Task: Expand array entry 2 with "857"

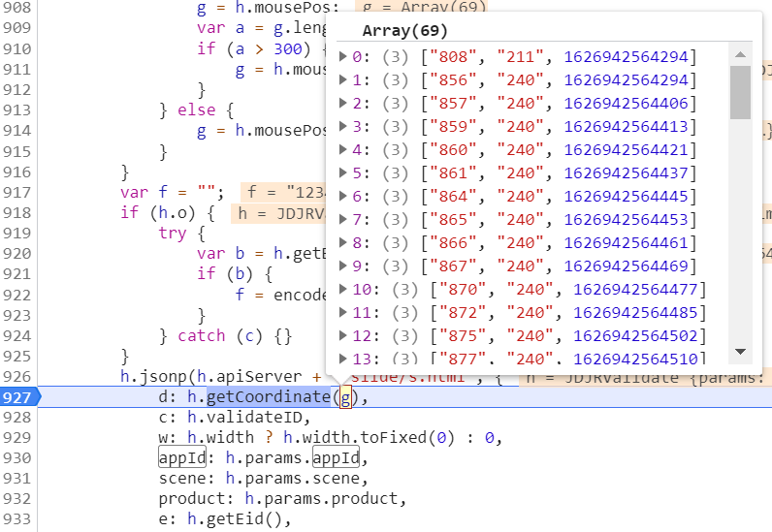Action: [x=343, y=103]
